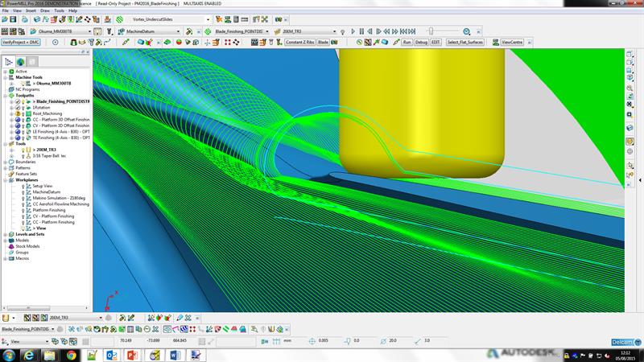
Task: Click the Constant Z Ribs button
Action: point(299,43)
